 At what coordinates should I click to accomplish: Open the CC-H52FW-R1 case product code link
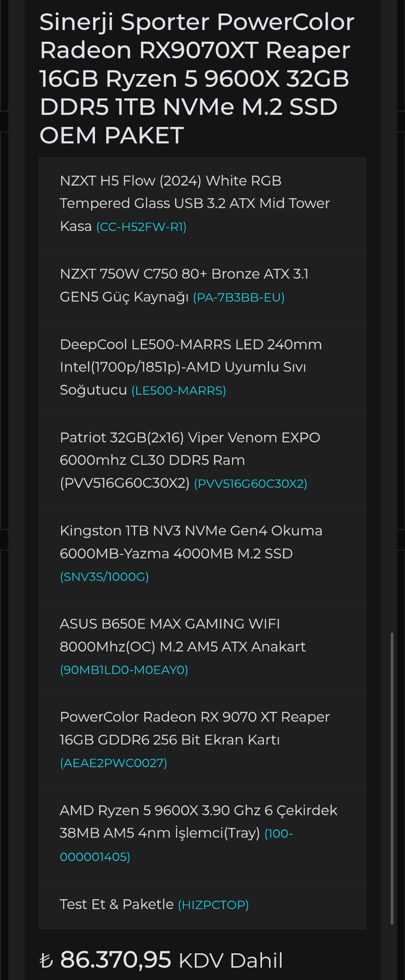click(141, 227)
